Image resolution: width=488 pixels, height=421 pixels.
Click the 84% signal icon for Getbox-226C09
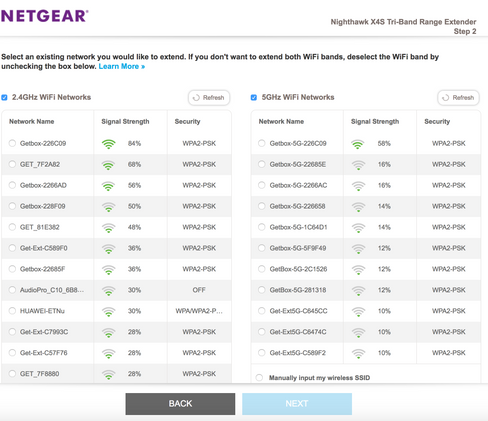tap(108, 144)
